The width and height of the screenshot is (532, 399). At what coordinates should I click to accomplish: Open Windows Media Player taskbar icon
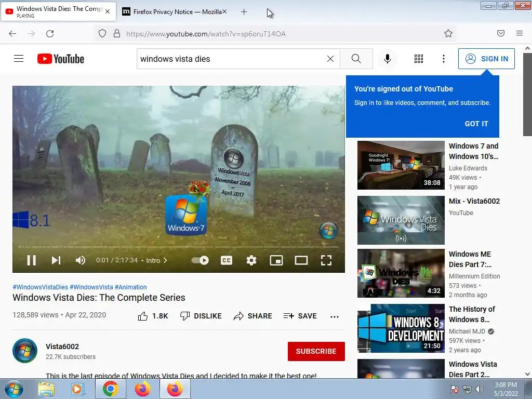pos(78,389)
